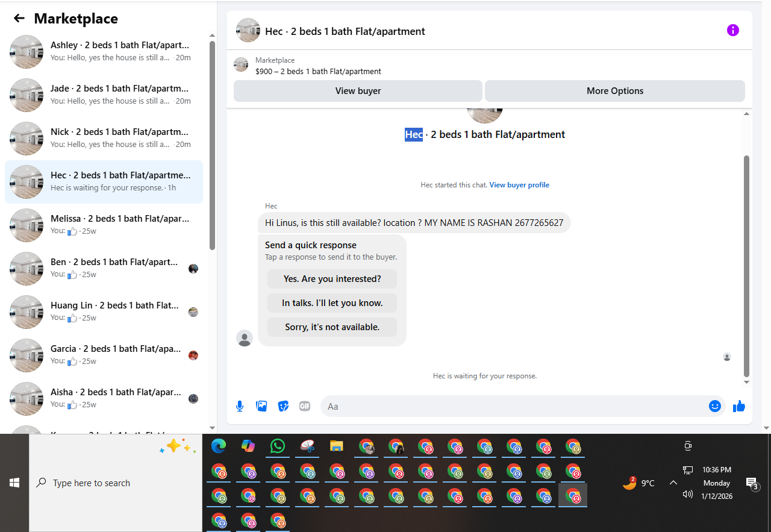Open Microsoft Edge from the taskbar
Viewport: 771px width, 532px height.
[218, 446]
